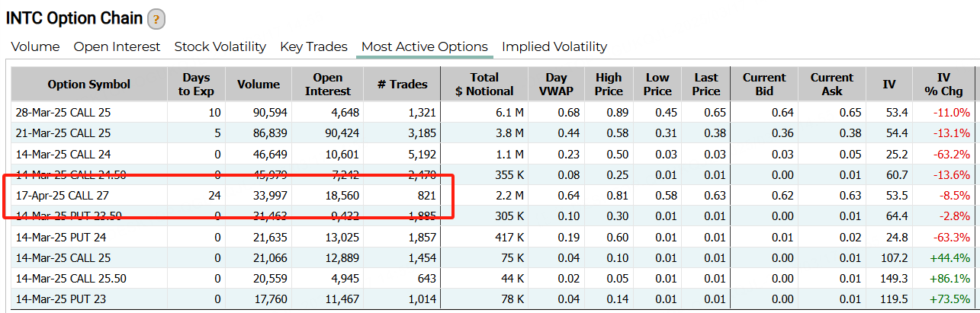Click IV value 149.3
980x313 pixels.
[x=895, y=278]
